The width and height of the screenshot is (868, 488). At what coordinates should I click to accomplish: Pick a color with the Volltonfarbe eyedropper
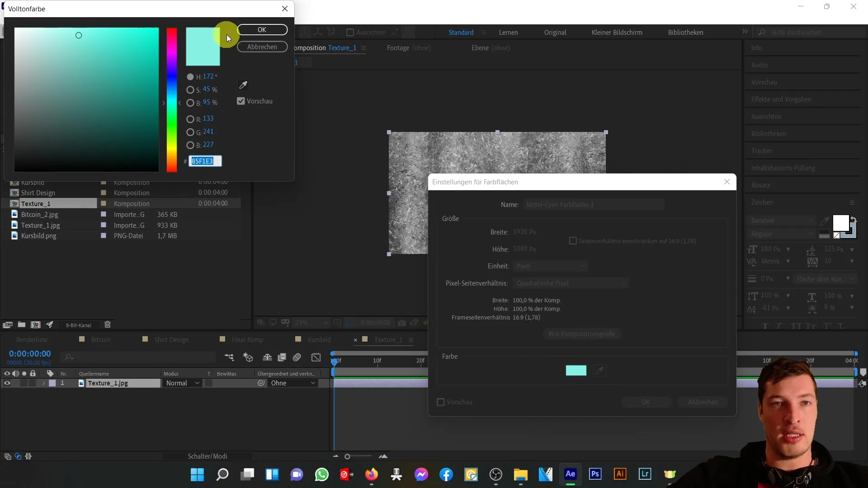(x=243, y=85)
